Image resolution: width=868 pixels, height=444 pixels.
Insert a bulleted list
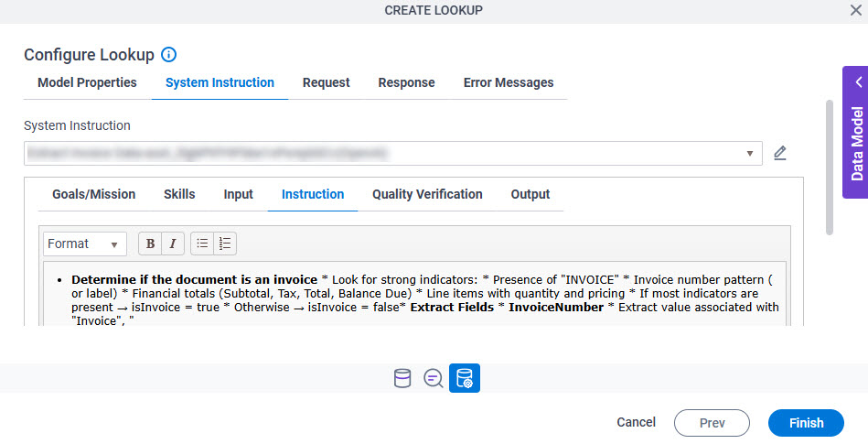click(x=202, y=244)
